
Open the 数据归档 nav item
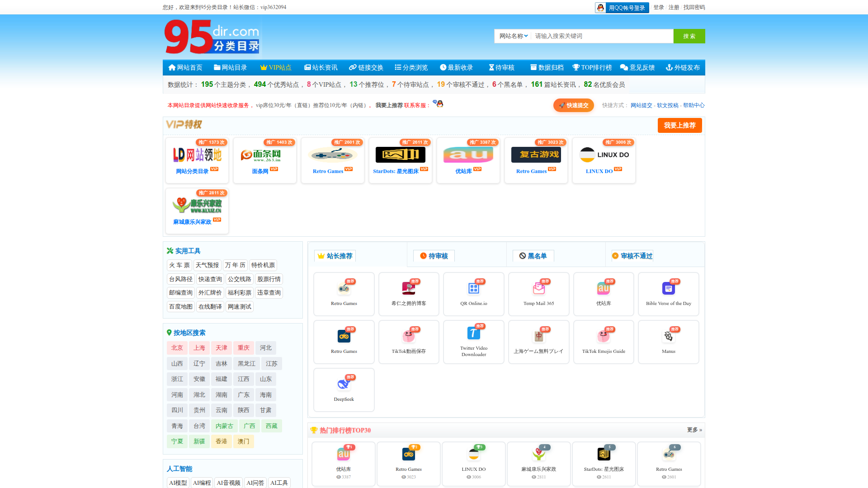(547, 67)
